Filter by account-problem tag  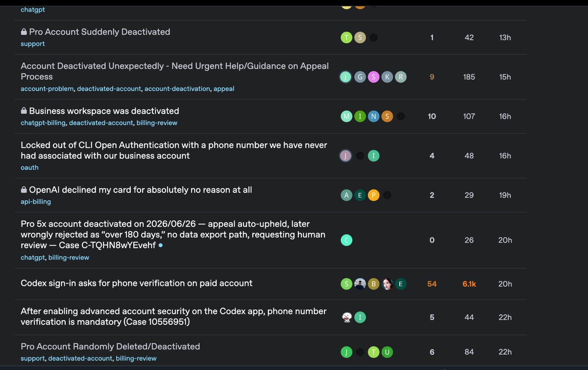tap(47, 89)
